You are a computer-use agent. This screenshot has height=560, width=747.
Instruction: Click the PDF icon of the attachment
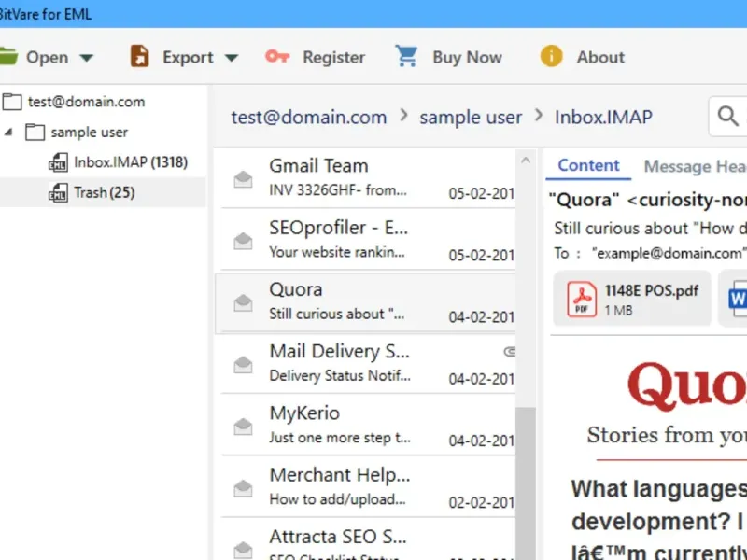pyautogui.click(x=582, y=299)
